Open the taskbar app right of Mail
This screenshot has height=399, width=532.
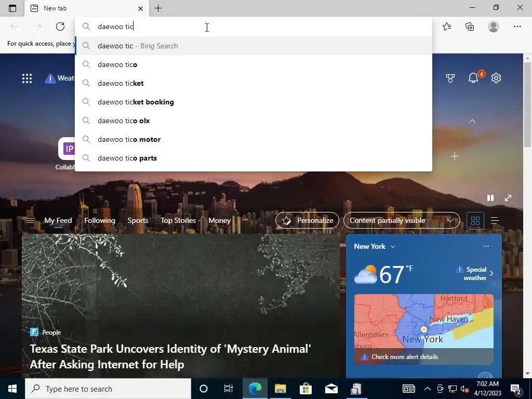(356, 389)
